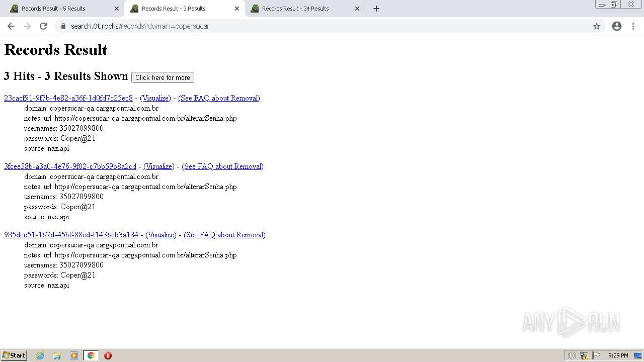Open the Windows Start menu
Image resolution: width=644 pixels, height=362 pixels.
[14, 355]
